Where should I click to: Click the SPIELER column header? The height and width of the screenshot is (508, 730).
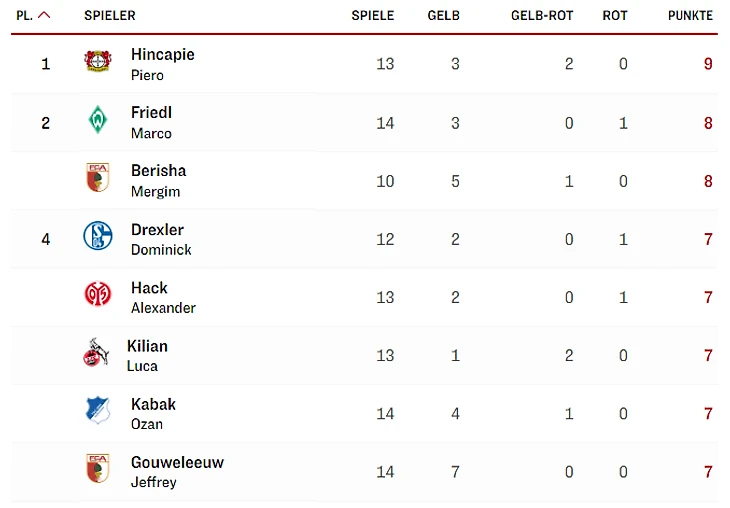point(110,16)
